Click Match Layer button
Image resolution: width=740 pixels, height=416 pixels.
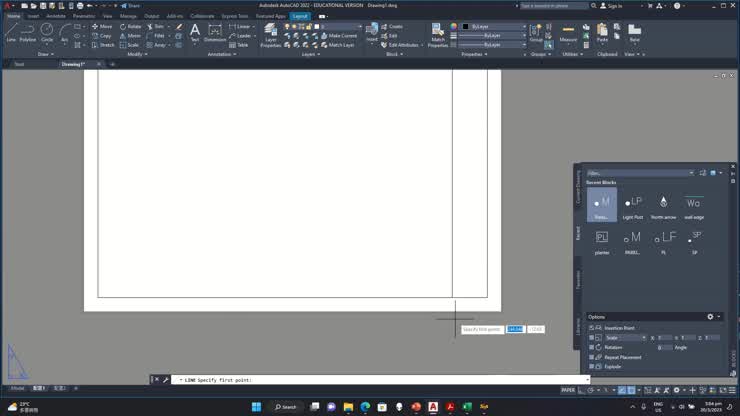pyautogui.click(x=337, y=45)
